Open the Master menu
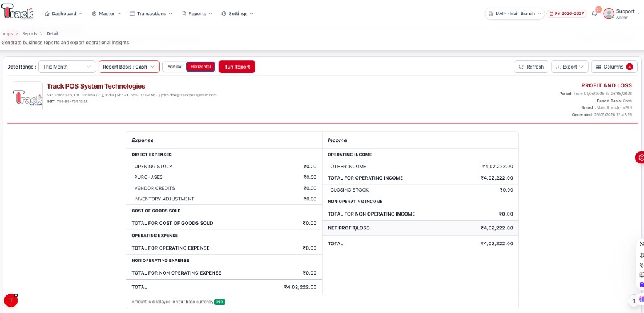The width and height of the screenshot is (644, 313). tap(106, 14)
